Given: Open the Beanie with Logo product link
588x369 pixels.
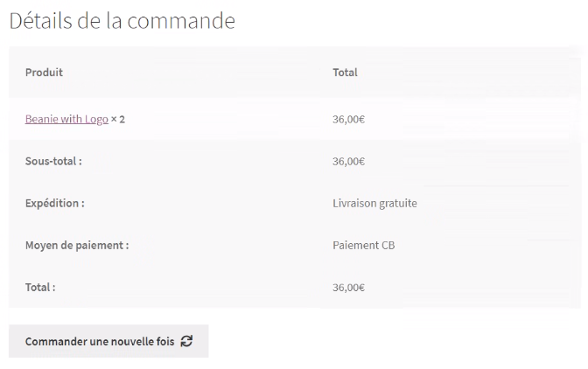Looking at the screenshot, I should click(x=66, y=119).
